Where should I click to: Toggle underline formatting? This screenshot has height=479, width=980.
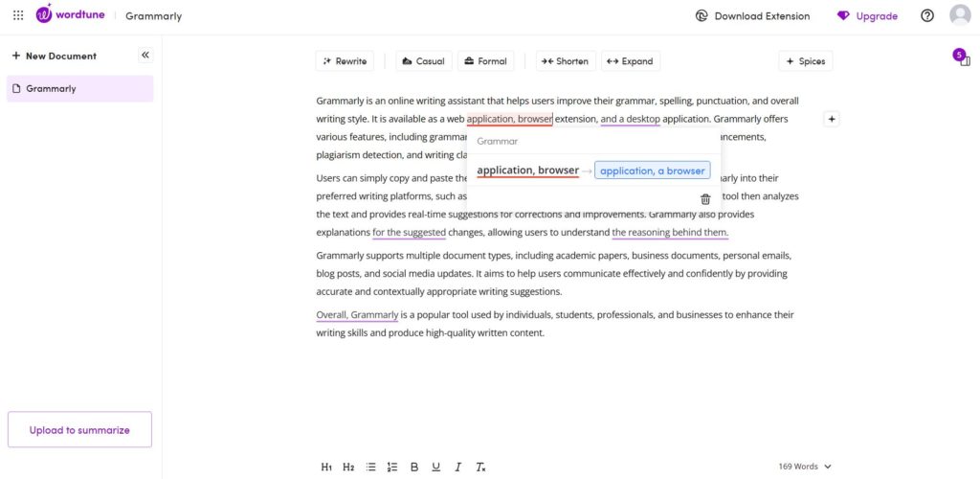click(436, 467)
